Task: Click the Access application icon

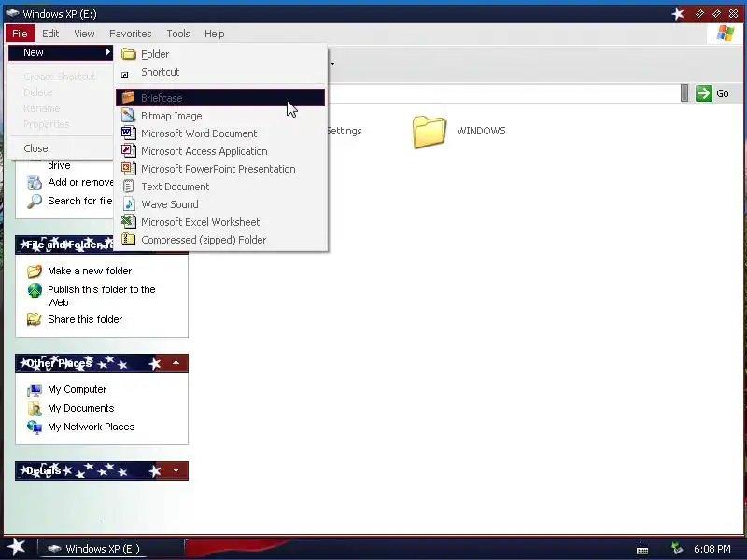Action: pyautogui.click(x=128, y=150)
